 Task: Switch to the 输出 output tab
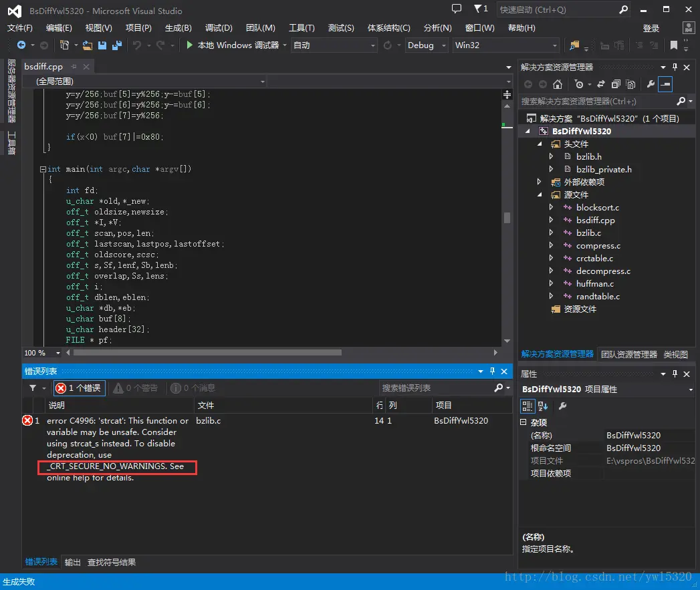pyautogui.click(x=72, y=562)
